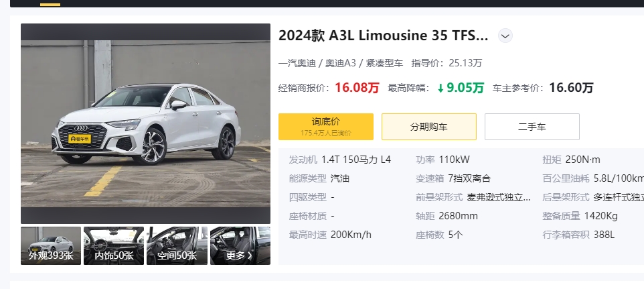Screen dimensions: 644x289
Task: Select top speed 200Km/h
Action: click(x=351, y=235)
